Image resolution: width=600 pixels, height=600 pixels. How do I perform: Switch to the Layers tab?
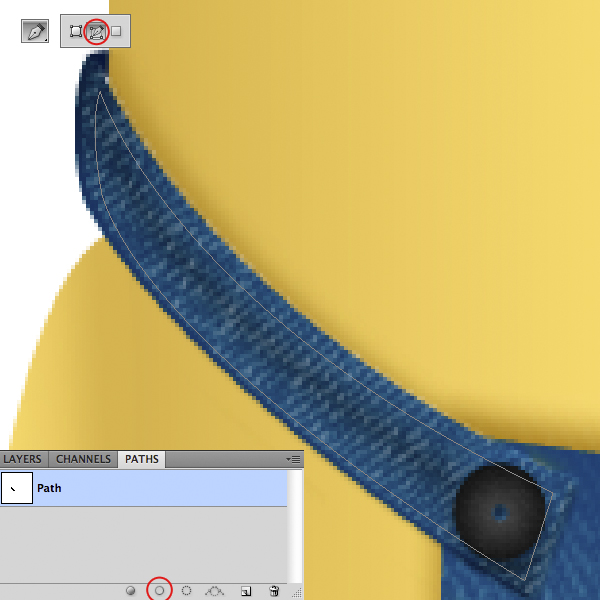23,460
